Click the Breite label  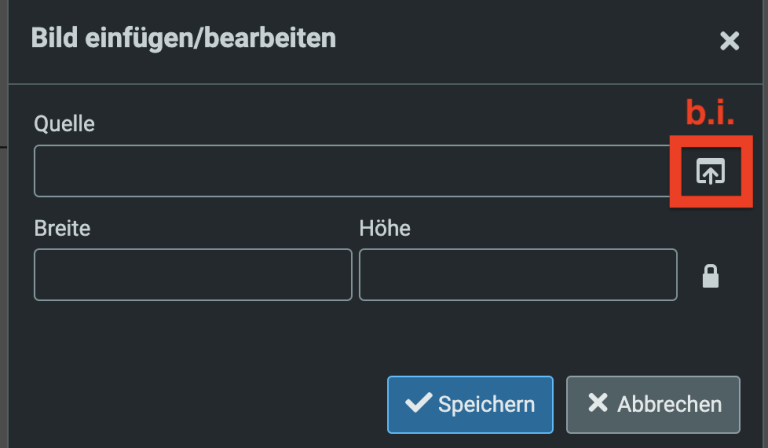62,228
